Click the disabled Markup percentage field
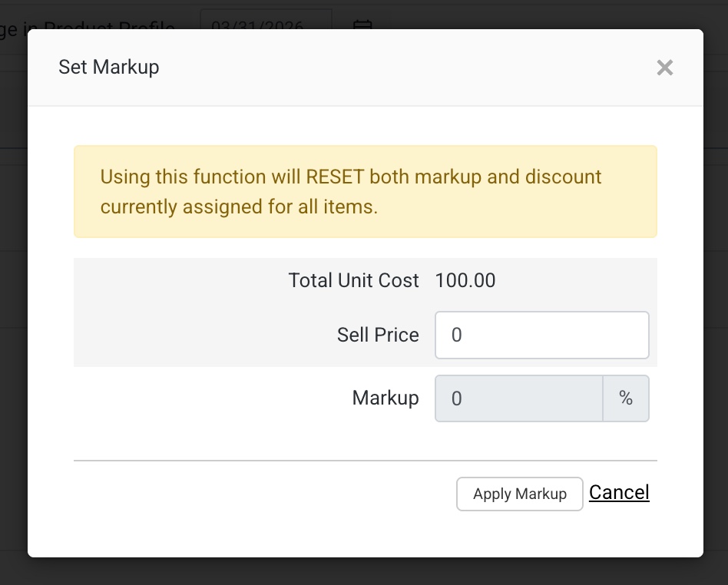The height and width of the screenshot is (585, 728). [518, 398]
